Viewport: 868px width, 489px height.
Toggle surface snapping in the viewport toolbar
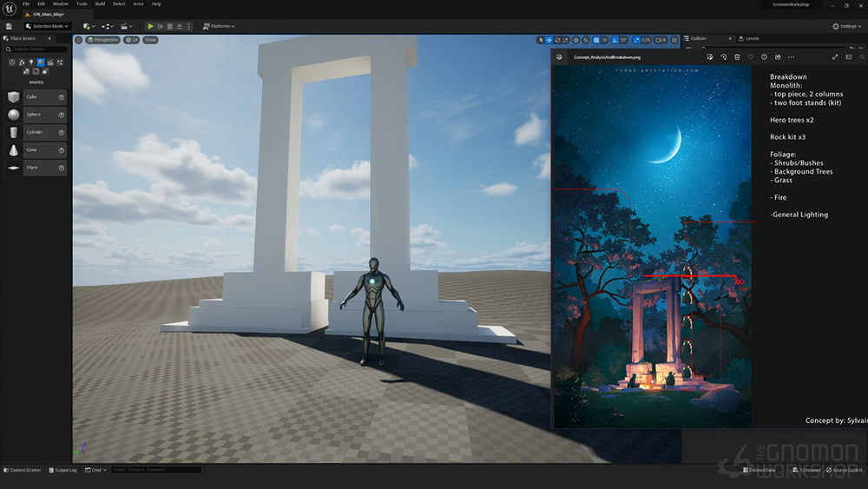coord(586,40)
